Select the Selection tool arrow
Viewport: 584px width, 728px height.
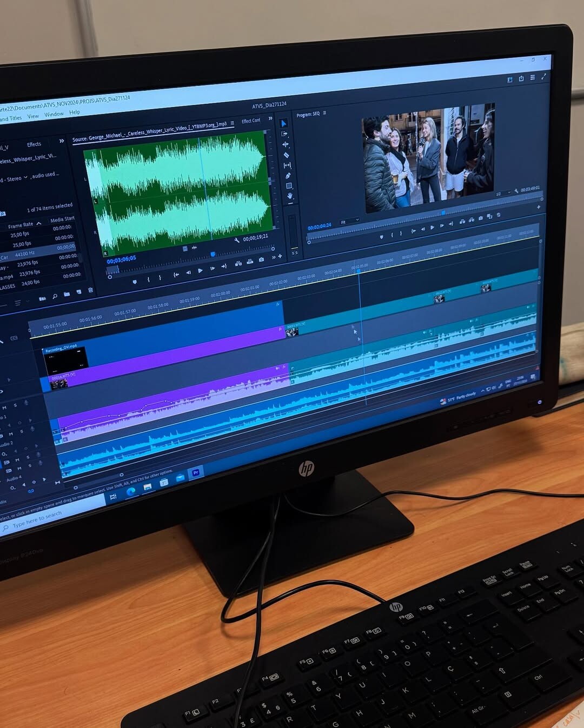click(283, 123)
